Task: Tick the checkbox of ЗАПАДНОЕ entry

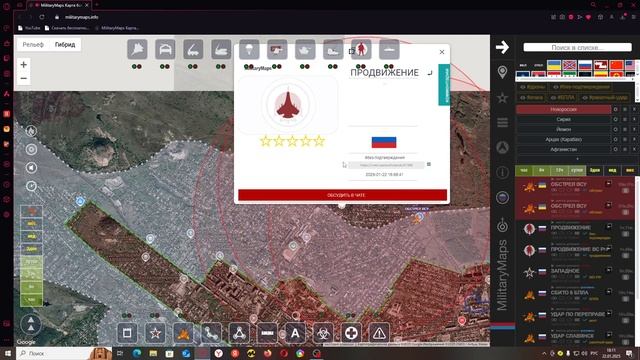Action: 626,277
